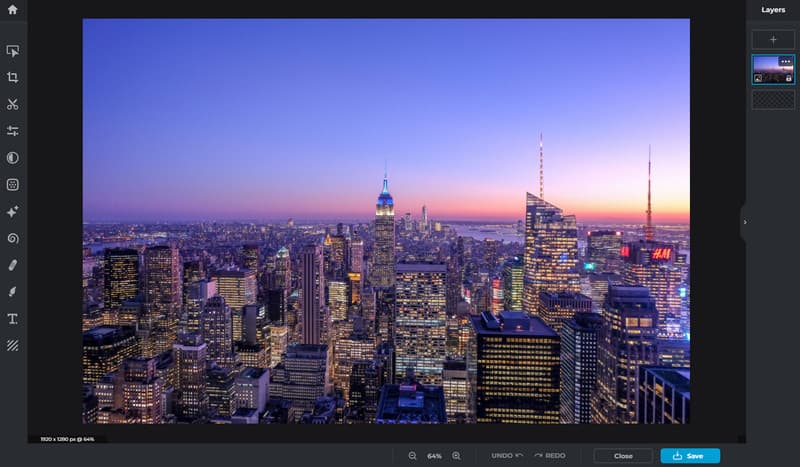Viewport: 800px width, 467px height.
Task: Select the Add Text tool
Action: pyautogui.click(x=13, y=319)
